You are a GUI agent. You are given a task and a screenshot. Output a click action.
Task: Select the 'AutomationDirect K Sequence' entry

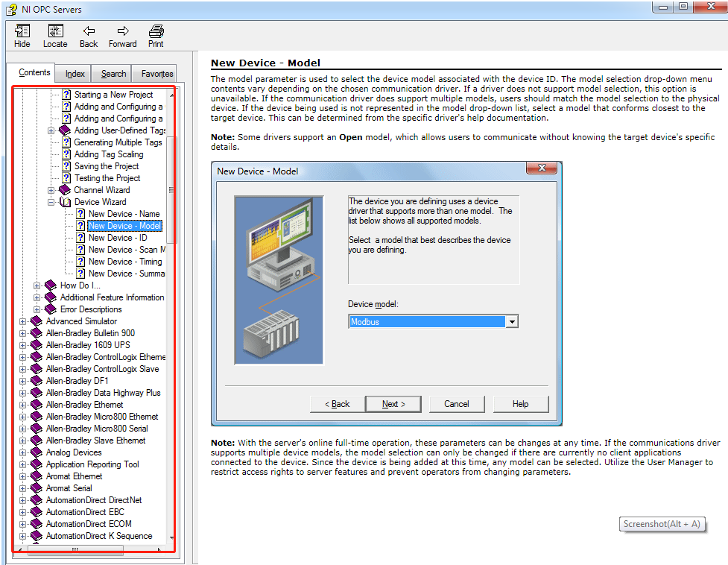pyautogui.click(x=99, y=536)
